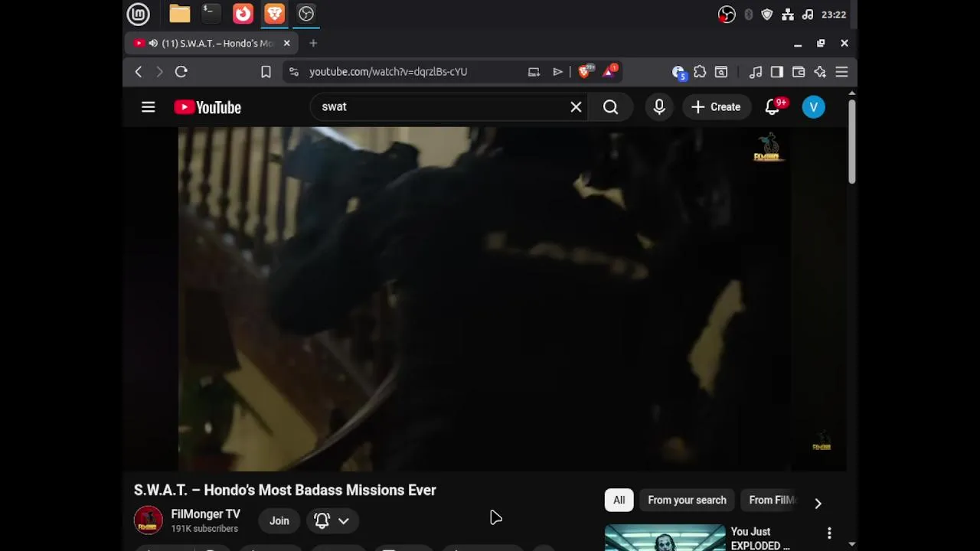This screenshot has height=551, width=980.
Task: Open a new browser tab
Action: tap(313, 44)
